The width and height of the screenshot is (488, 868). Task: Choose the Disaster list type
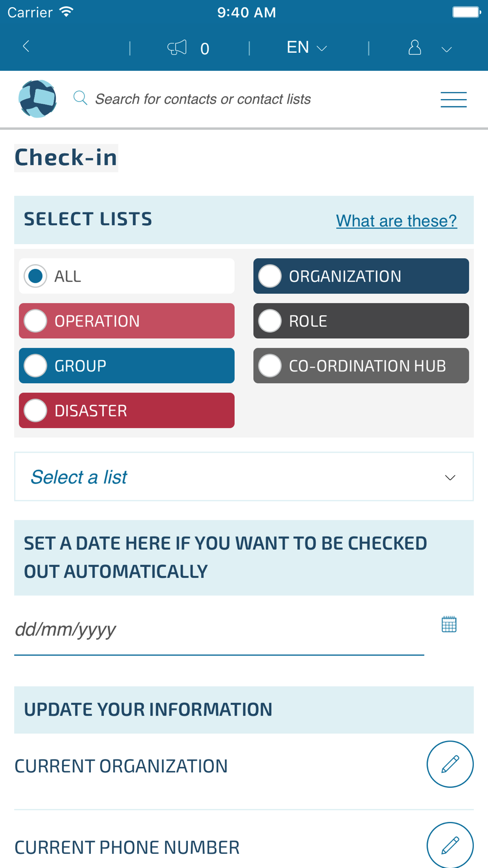coord(36,411)
